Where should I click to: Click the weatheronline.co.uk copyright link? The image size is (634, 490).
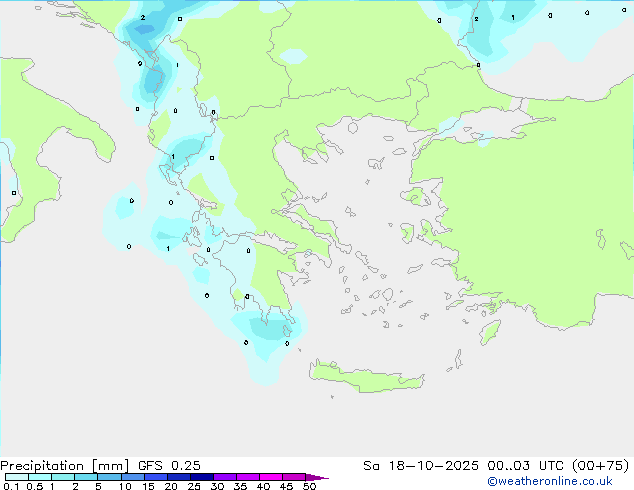coord(549,481)
